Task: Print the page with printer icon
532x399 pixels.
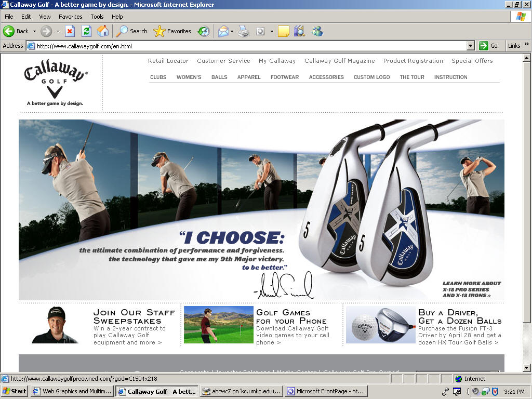Action: pos(244,31)
